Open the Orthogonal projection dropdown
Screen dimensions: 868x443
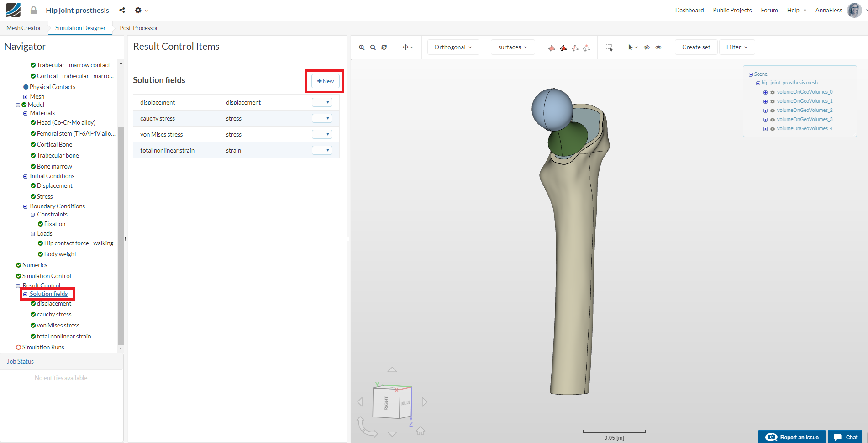coord(453,47)
